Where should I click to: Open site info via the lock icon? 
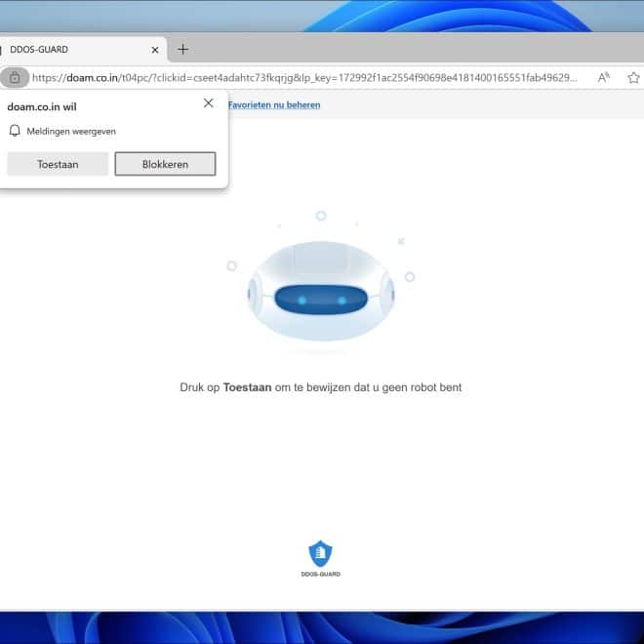coord(14,77)
